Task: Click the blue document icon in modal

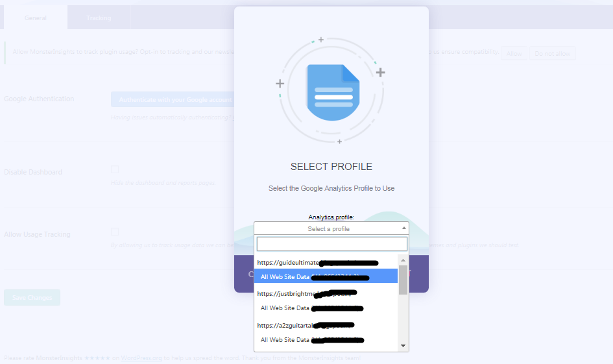Action: [x=333, y=92]
